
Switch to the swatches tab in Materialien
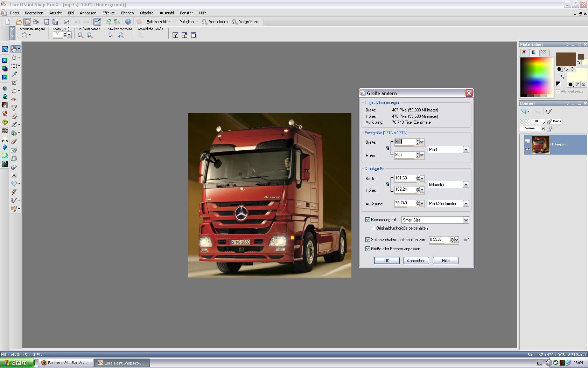click(544, 53)
